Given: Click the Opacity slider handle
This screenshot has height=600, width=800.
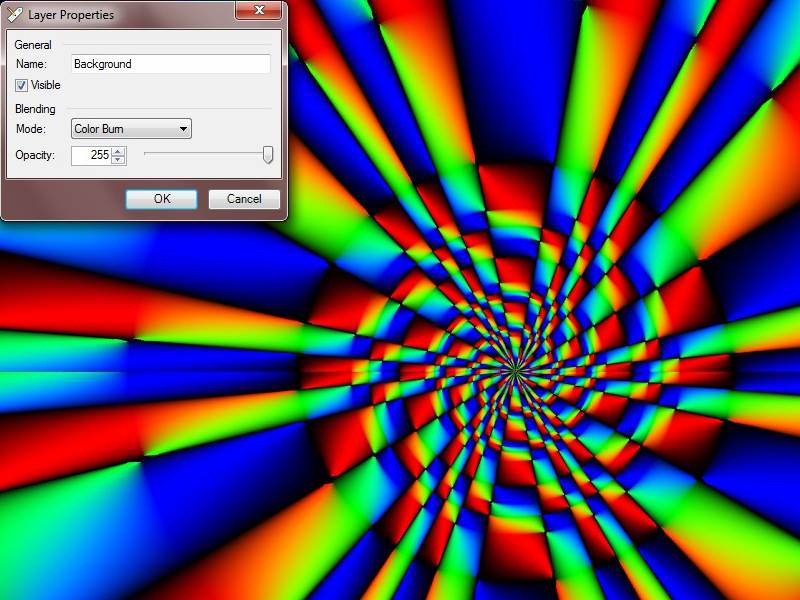Looking at the screenshot, I should pos(268,155).
